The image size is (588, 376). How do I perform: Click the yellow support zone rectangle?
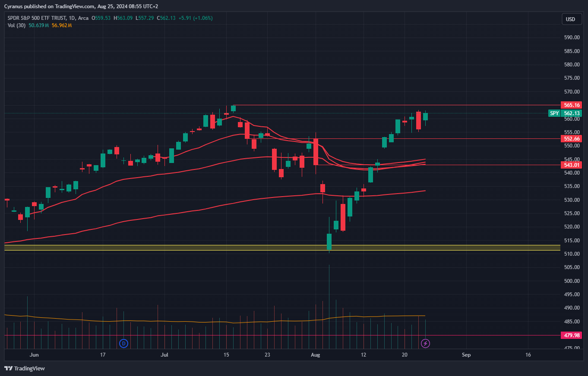[282, 248]
